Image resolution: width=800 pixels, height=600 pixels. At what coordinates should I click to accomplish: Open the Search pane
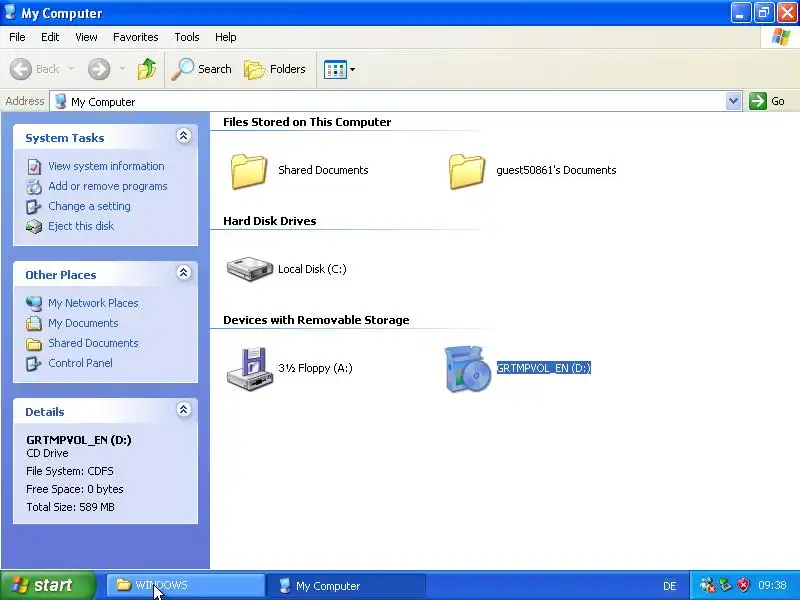click(201, 69)
